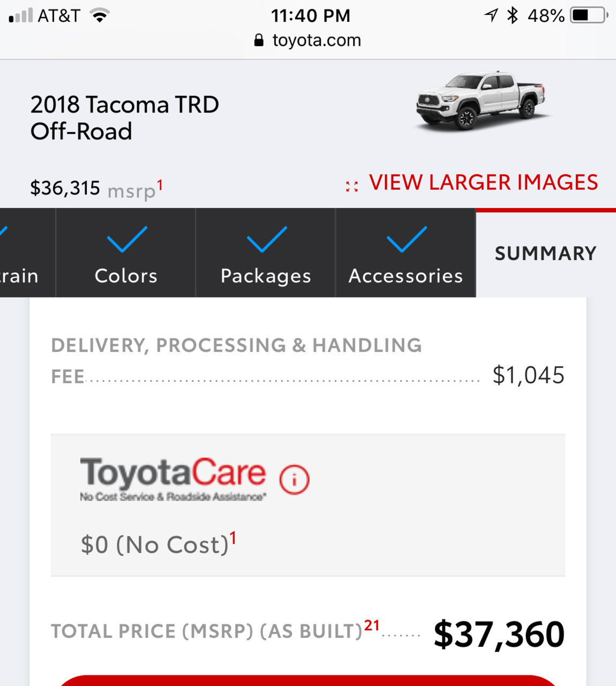
Task: Tap the location arrow status icon
Action: coord(491,15)
